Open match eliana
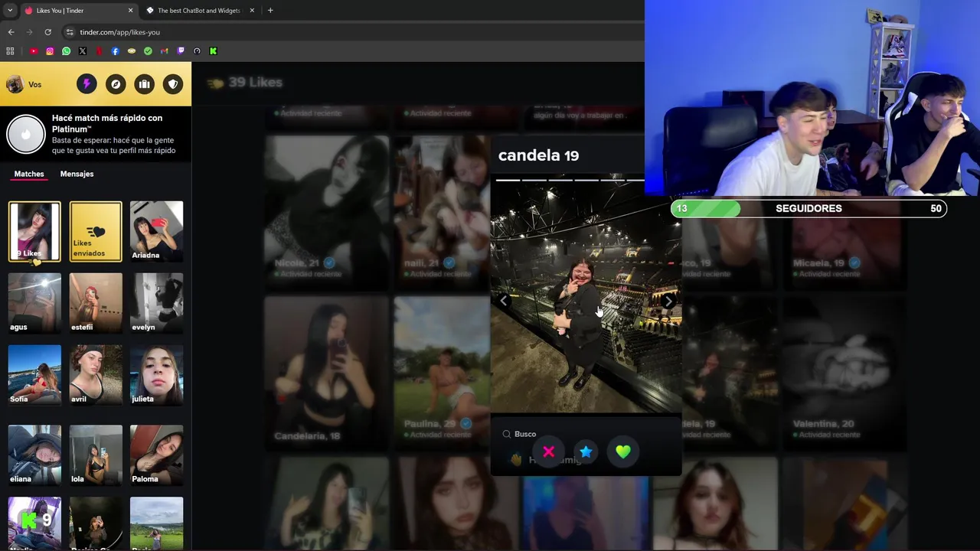The height and width of the screenshot is (551, 980). point(34,455)
